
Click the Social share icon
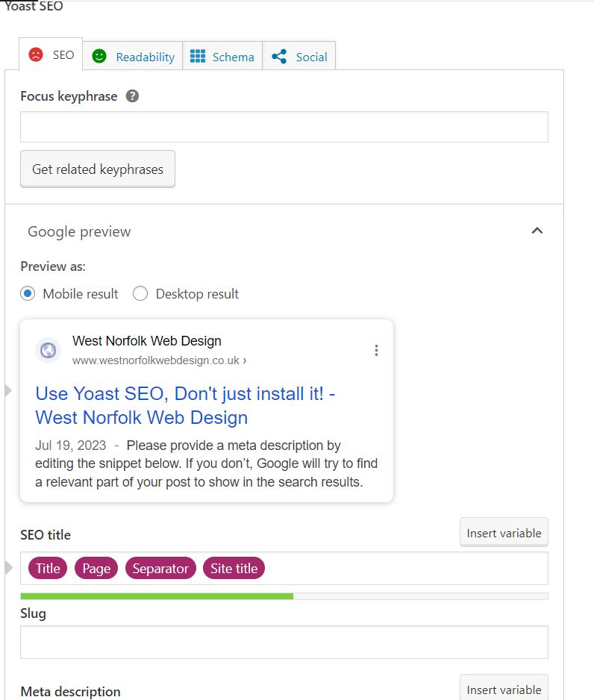279,56
